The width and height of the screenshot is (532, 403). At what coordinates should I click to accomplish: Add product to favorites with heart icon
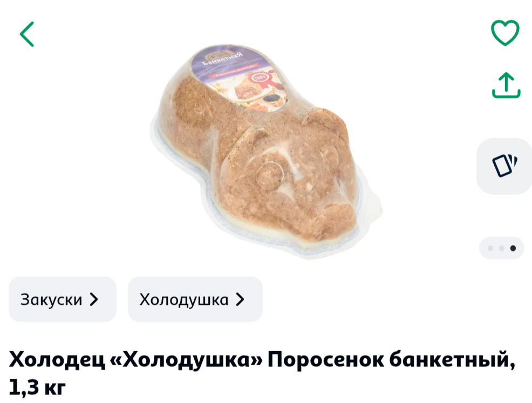pos(505,33)
